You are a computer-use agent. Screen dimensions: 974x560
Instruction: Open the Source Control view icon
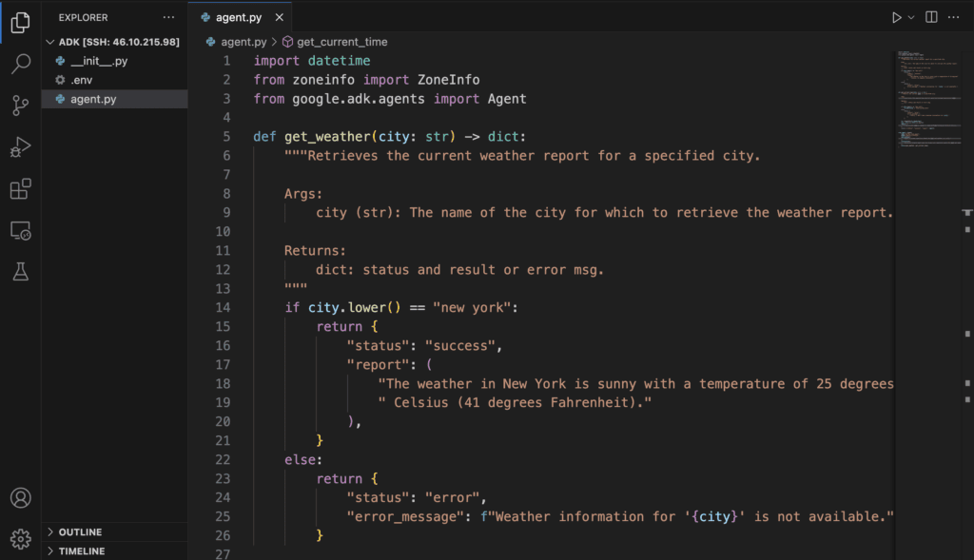coord(21,105)
